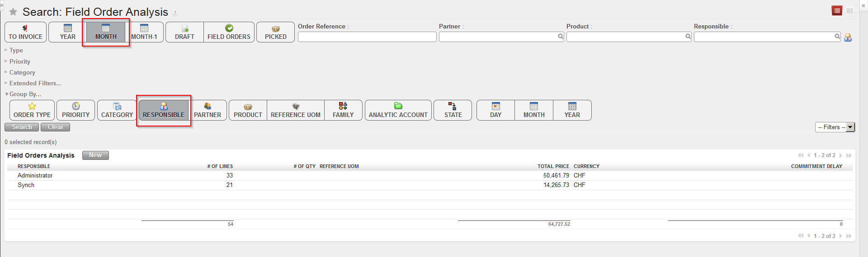
Task: Group by Month in Group By row
Action: point(534,110)
